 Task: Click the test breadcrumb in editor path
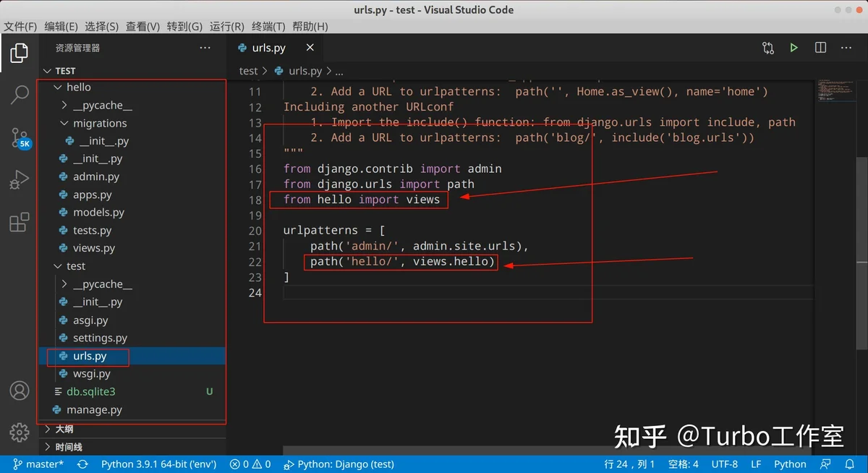click(248, 71)
